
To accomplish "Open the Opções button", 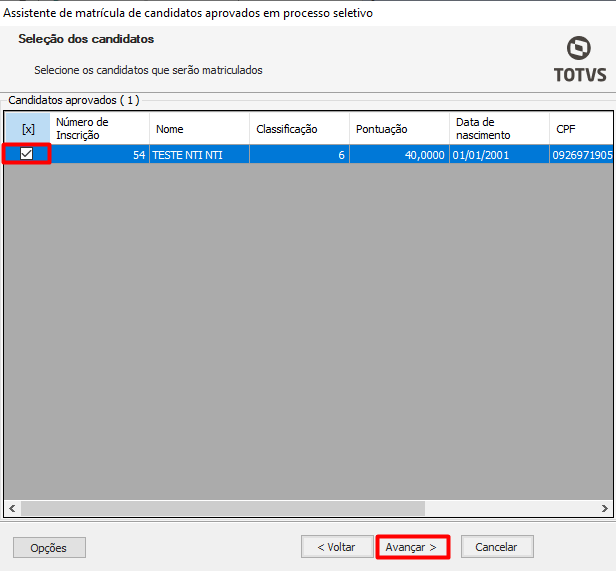I will pos(49,547).
